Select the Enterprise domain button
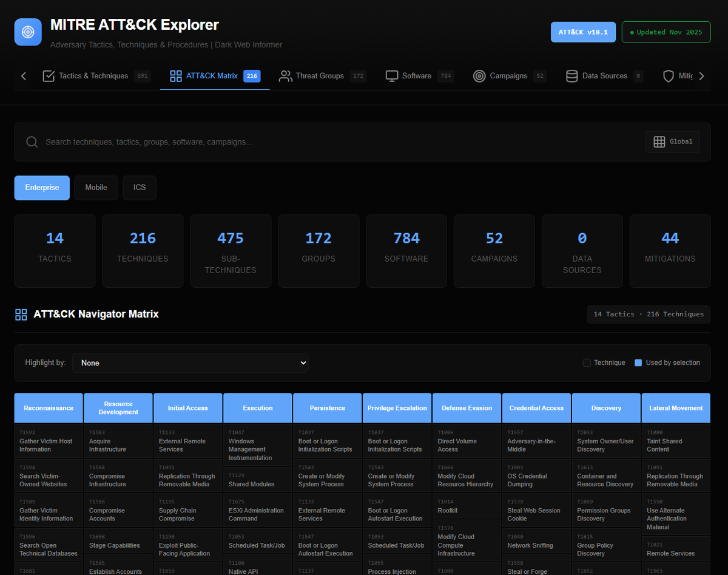Viewport: 728px width, 575px height. tap(42, 188)
